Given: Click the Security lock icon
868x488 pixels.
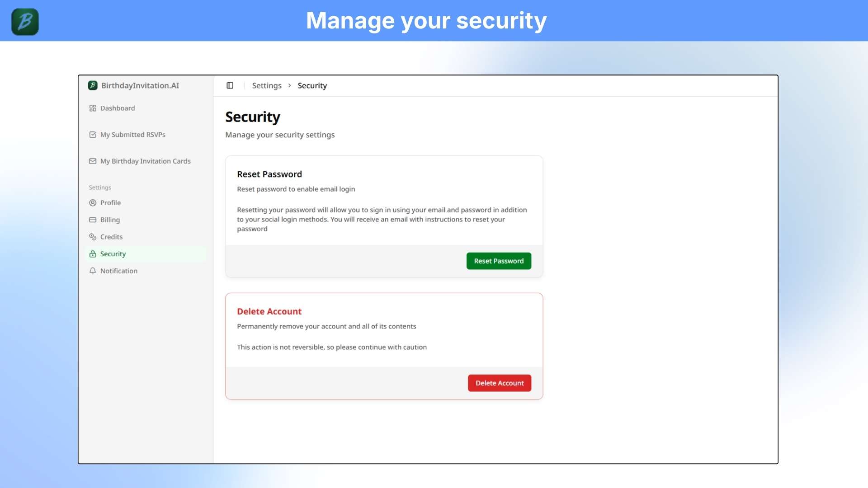Looking at the screenshot, I should [93, 254].
